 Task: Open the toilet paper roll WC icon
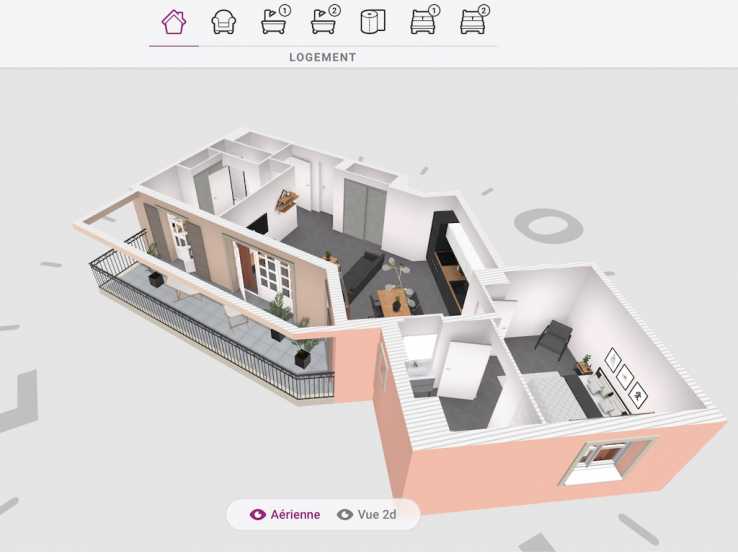click(x=373, y=22)
